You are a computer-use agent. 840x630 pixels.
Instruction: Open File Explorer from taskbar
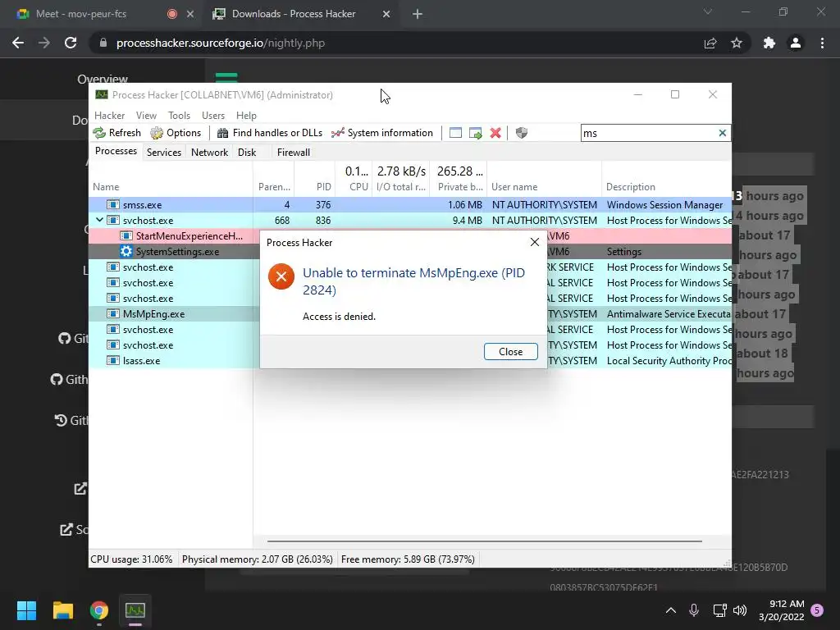(x=62, y=610)
